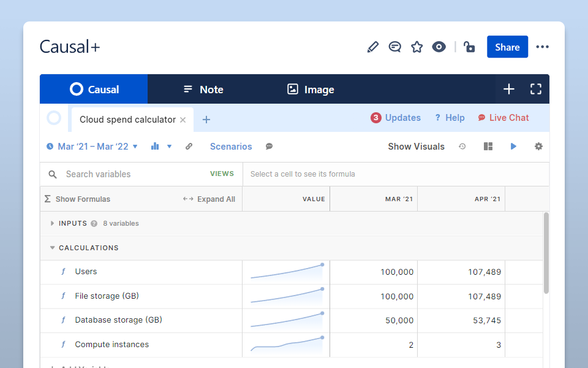Close the Cloud spend calculator tab
Screen dimensions: 588x368
[183, 120]
